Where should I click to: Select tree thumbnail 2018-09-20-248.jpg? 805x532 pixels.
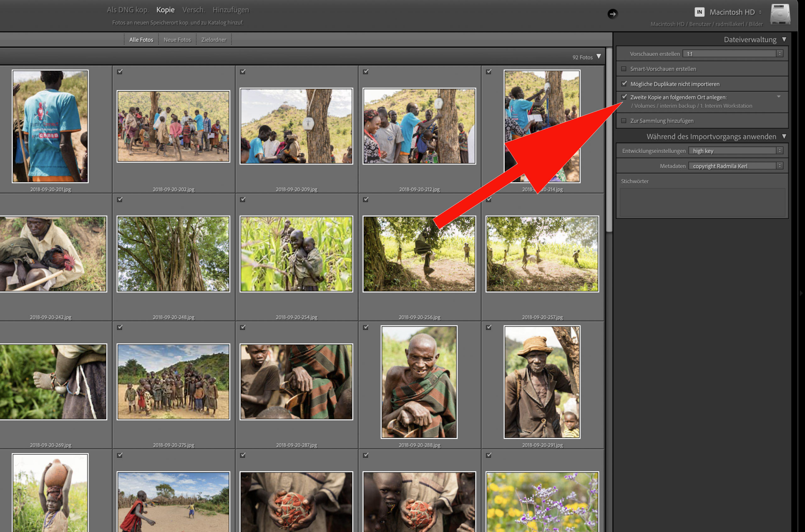(173, 254)
